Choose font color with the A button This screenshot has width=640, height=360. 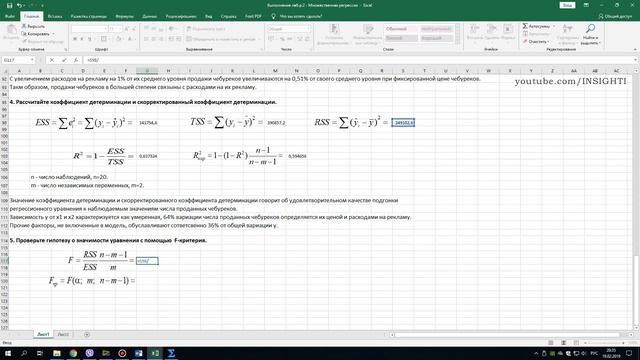[x=129, y=39]
